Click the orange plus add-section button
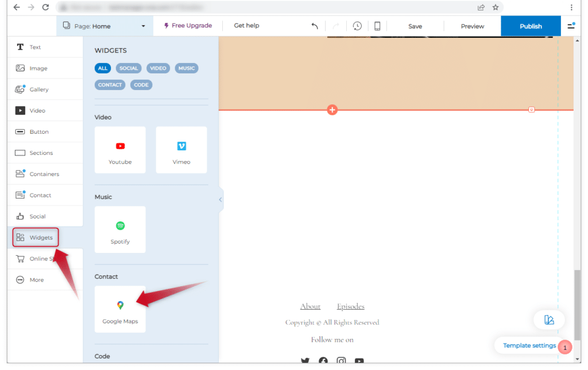 point(332,110)
